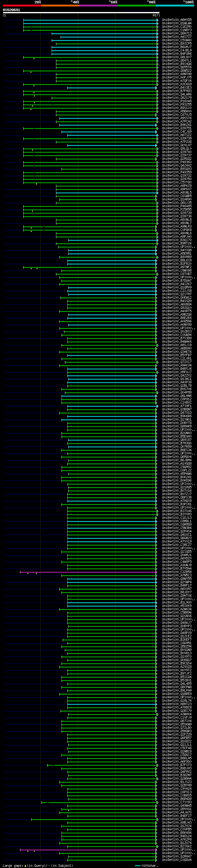197x868 pixels.
Task: Select label UniRef100_A7HQX9
Action: coord(177,501)
